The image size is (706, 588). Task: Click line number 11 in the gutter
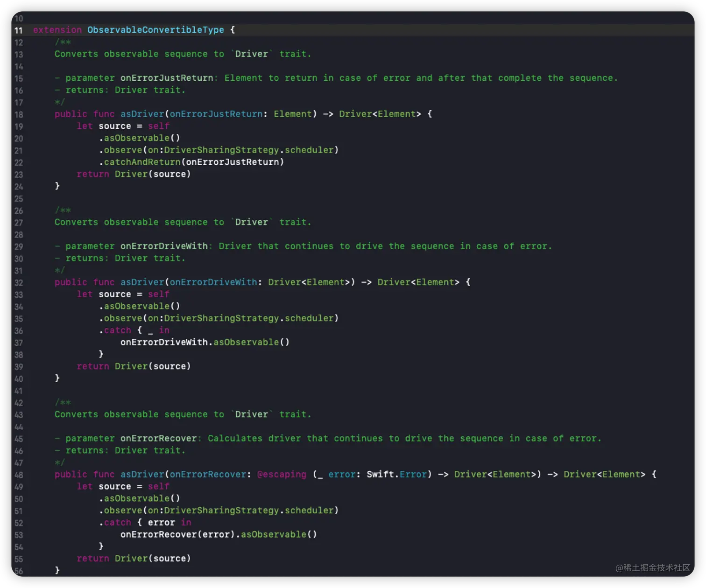point(19,30)
